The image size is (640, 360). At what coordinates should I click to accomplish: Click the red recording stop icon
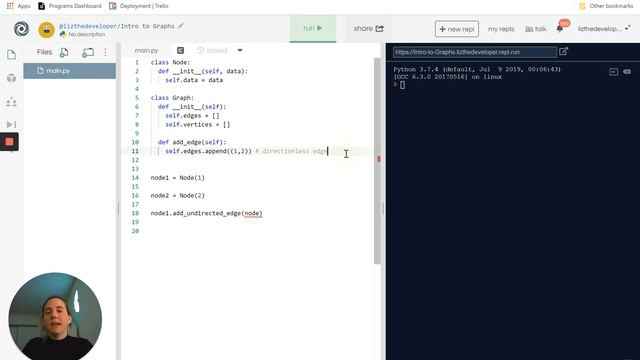click(9, 142)
